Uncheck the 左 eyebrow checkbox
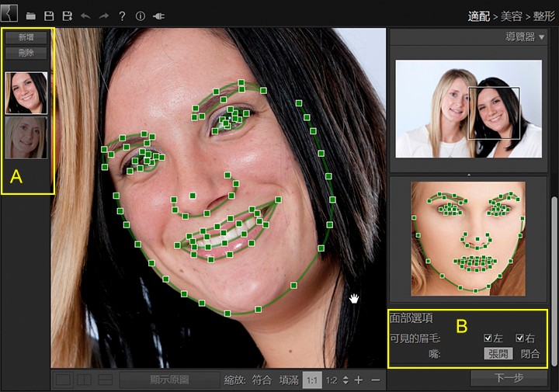 click(488, 338)
